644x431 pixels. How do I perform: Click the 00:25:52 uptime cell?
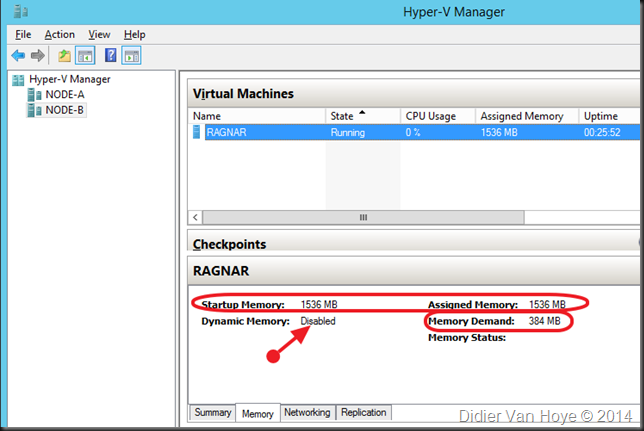pos(602,132)
